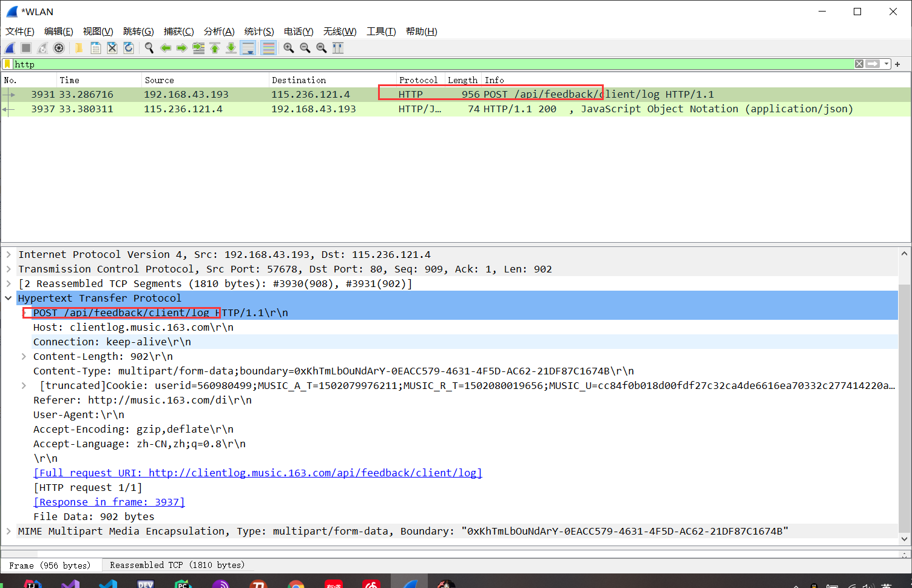Switch to Frame (956 bytes) tab

click(50, 566)
